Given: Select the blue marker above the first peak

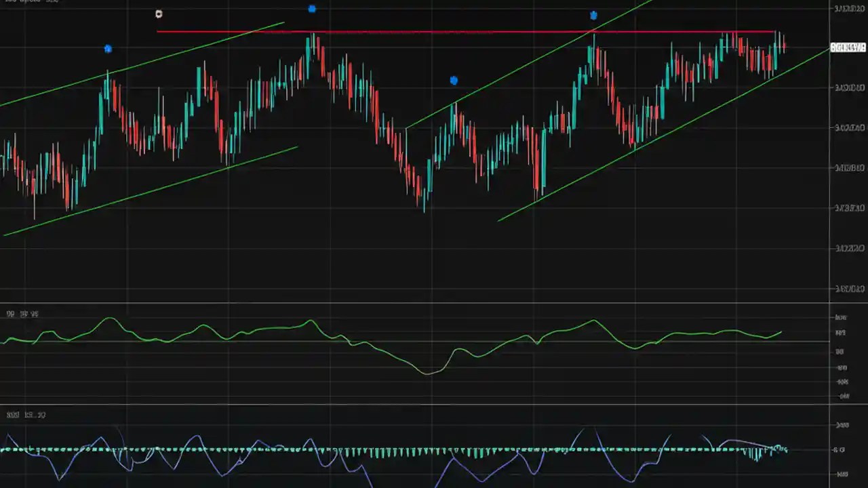Looking at the screenshot, I should point(311,9).
